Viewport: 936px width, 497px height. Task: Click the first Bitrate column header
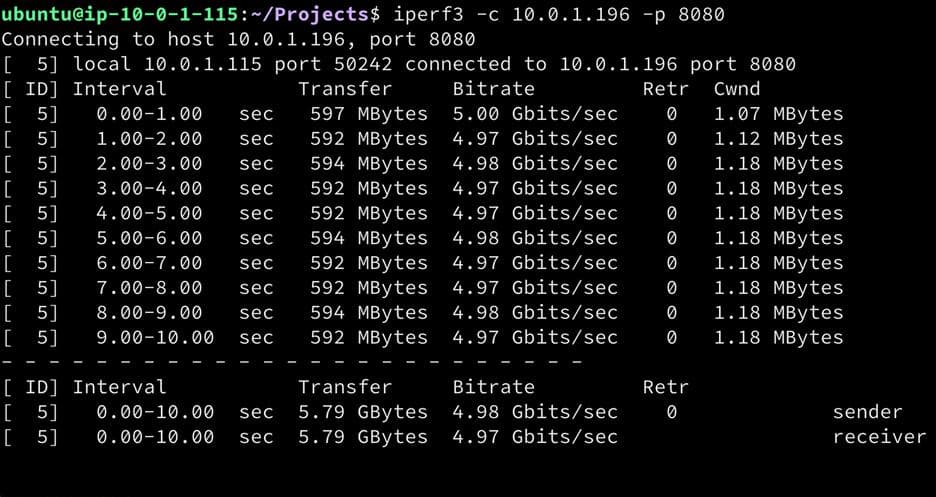click(493, 89)
